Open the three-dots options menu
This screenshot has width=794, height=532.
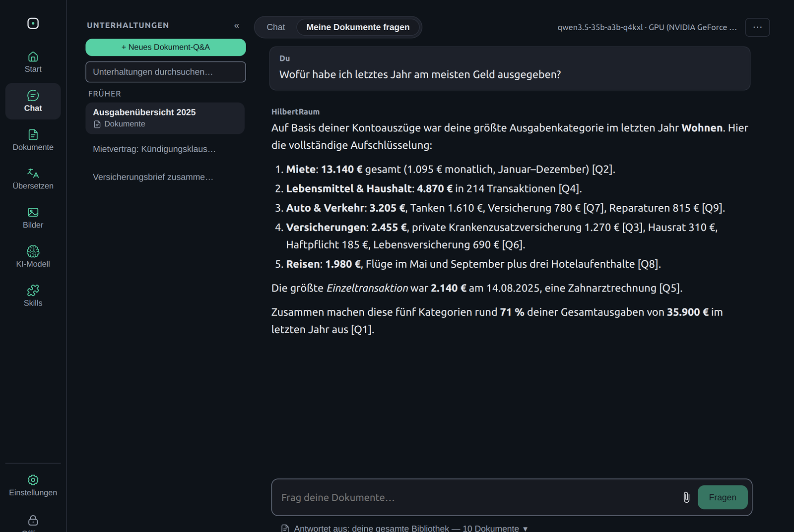pyautogui.click(x=757, y=27)
